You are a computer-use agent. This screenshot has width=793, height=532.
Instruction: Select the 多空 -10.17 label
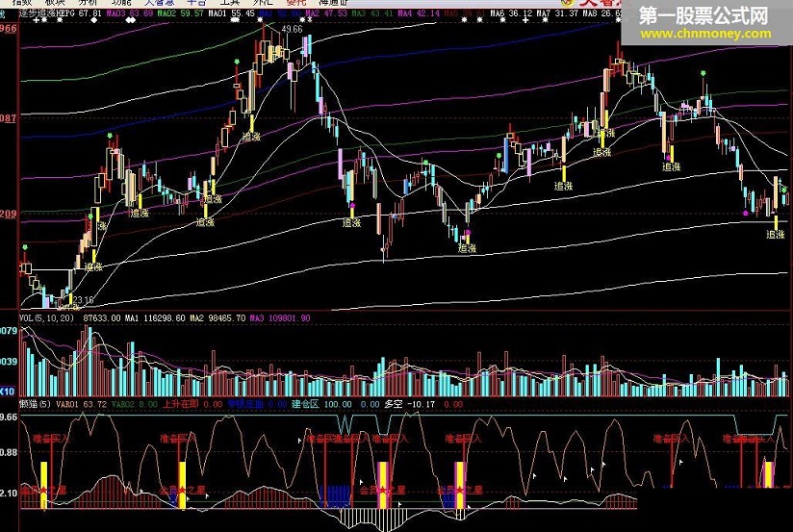(x=410, y=404)
